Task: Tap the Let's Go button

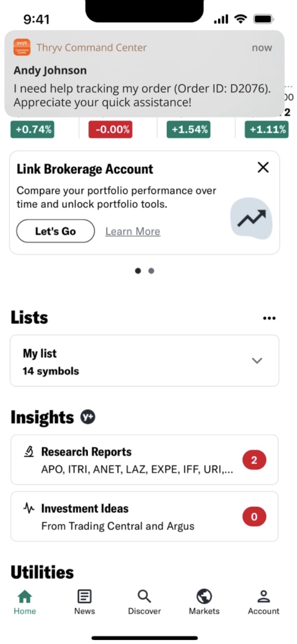Action: pos(56,231)
